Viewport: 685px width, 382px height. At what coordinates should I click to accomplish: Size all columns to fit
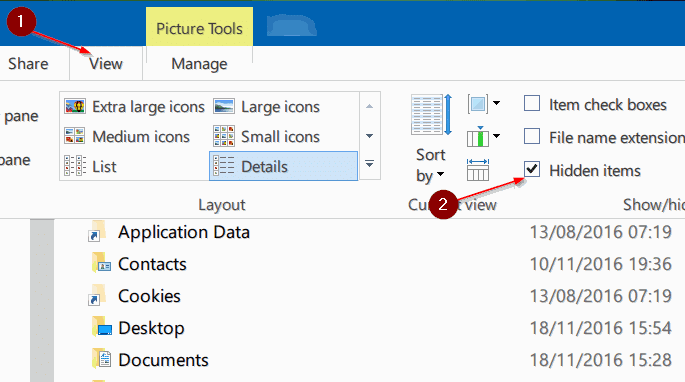tap(478, 170)
